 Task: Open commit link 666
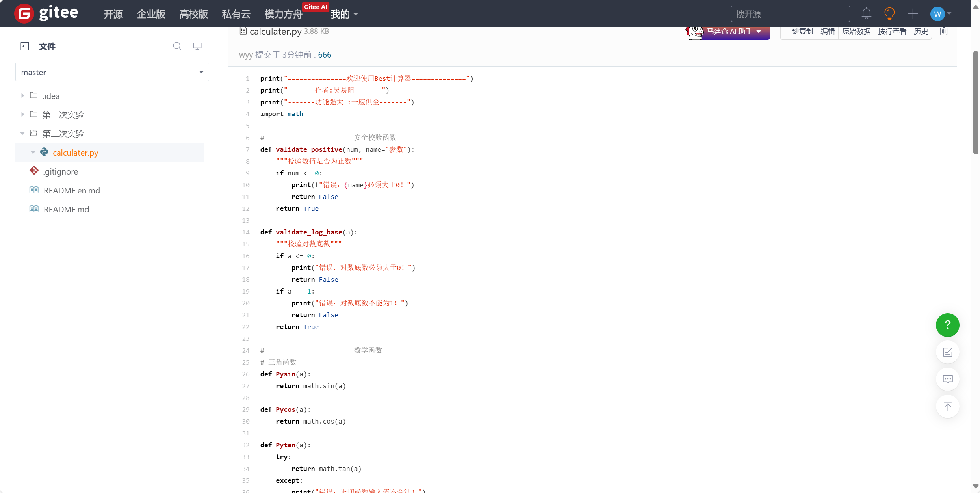325,55
